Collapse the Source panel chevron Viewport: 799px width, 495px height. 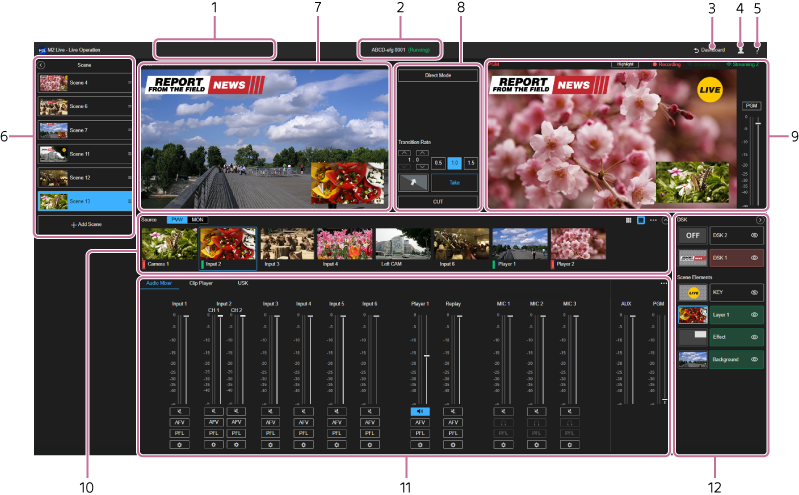coord(664,218)
